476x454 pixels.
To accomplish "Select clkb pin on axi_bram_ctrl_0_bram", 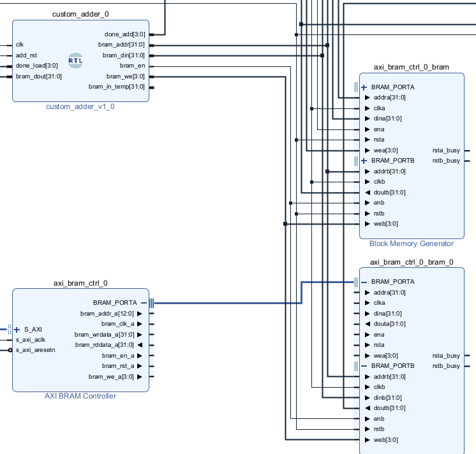I will 379,182.
